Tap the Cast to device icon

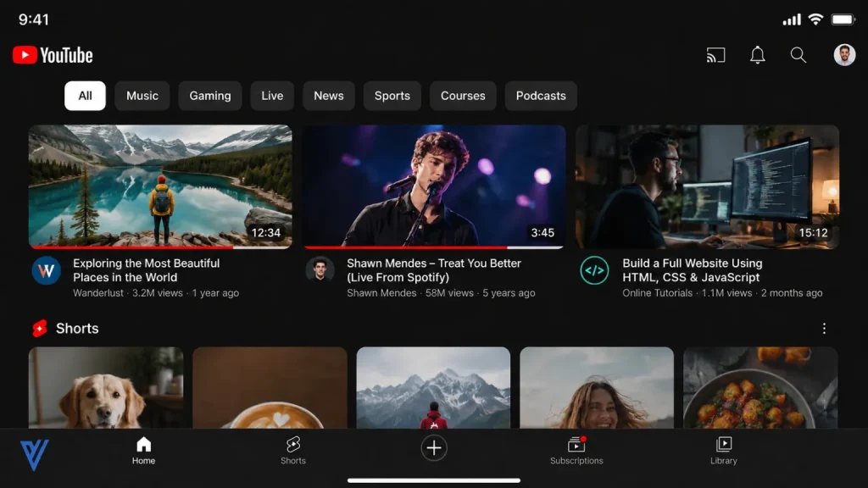tap(715, 55)
